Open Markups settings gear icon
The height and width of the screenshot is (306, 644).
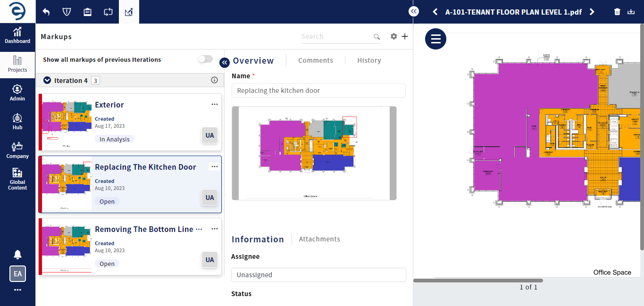pos(394,36)
